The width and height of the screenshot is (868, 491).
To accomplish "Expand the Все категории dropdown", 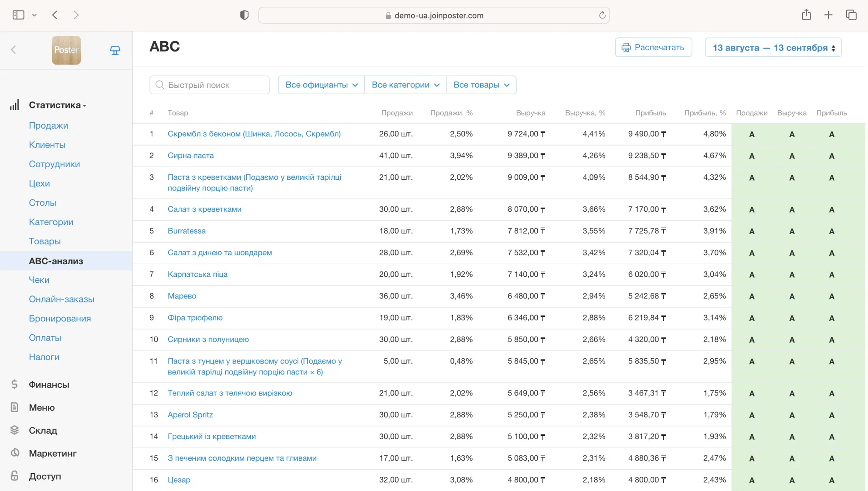I will pyautogui.click(x=405, y=85).
